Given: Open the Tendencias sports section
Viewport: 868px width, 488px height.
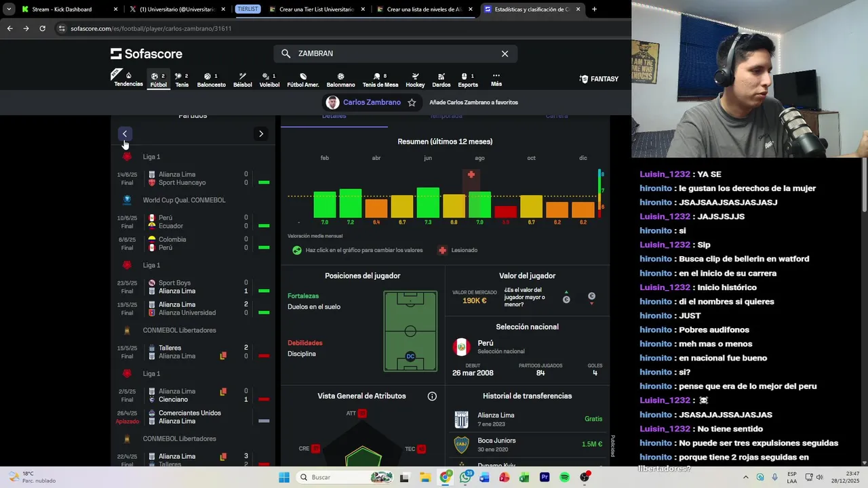Looking at the screenshot, I should 128,79.
